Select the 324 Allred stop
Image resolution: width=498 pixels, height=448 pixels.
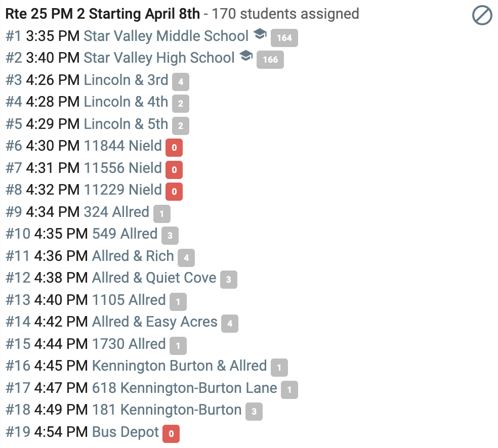coord(116,212)
